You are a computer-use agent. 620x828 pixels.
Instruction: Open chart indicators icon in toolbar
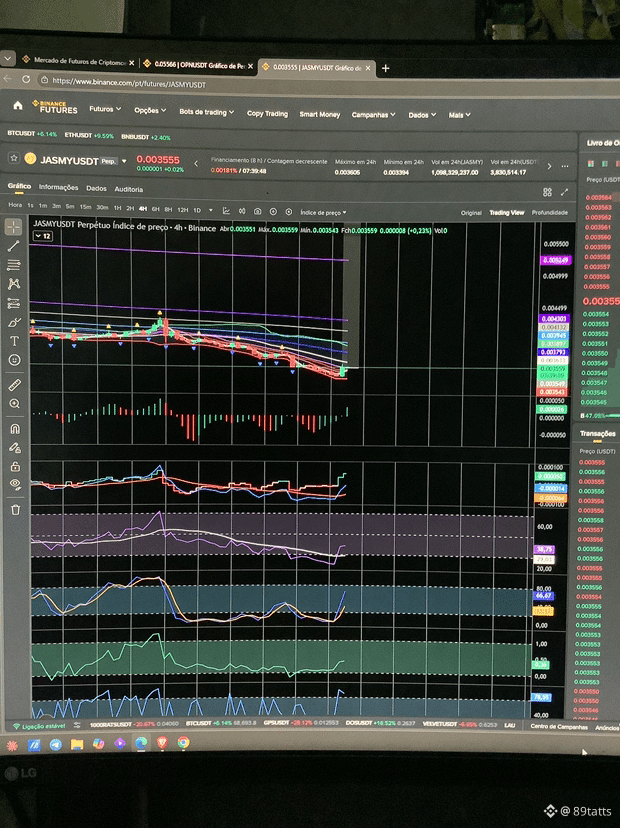point(226,211)
